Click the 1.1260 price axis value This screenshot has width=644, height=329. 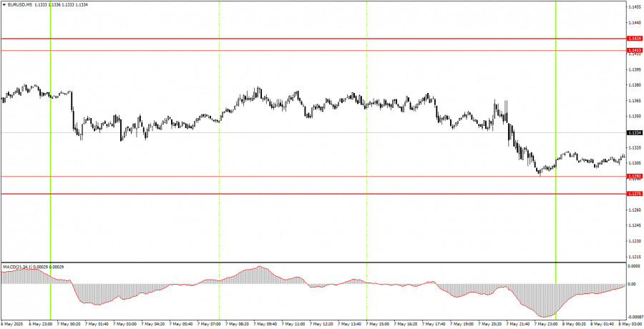[635, 210]
